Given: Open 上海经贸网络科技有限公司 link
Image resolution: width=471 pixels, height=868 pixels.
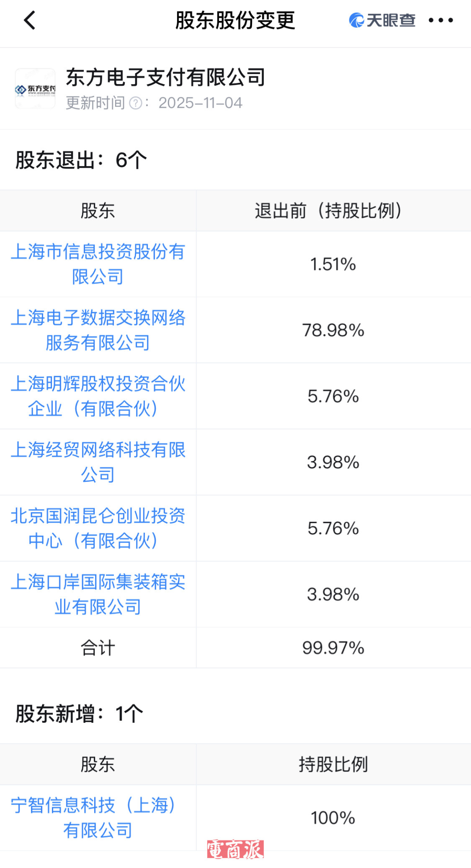Looking at the screenshot, I should 98,462.
